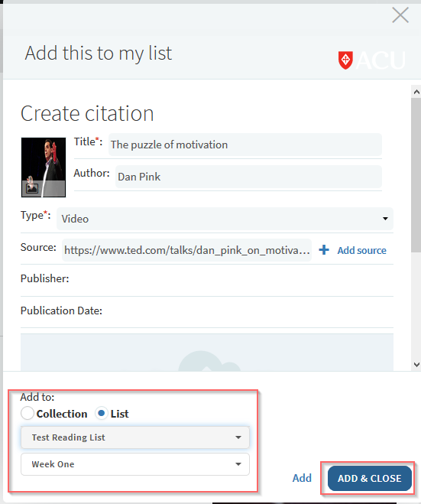
Task: Click the Add & Close button
Action: point(370,478)
